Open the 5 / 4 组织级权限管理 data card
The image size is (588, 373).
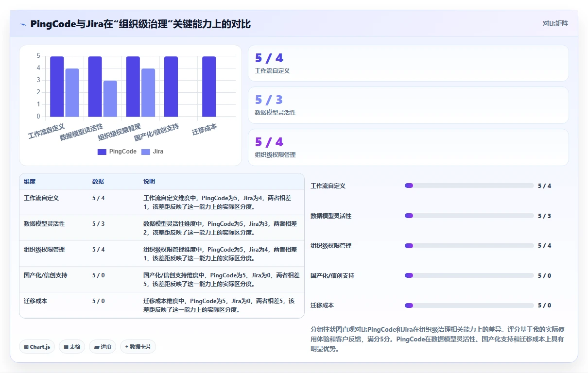[408, 147]
